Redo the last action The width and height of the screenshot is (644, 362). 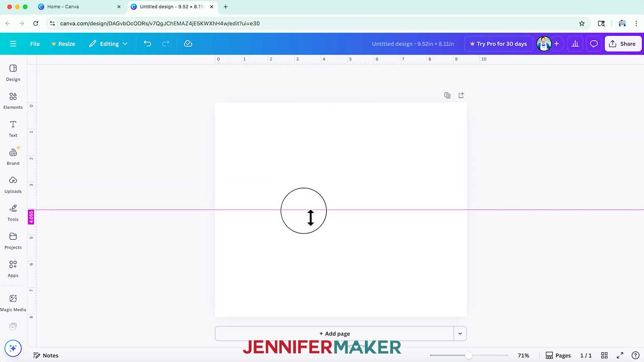pos(165,44)
